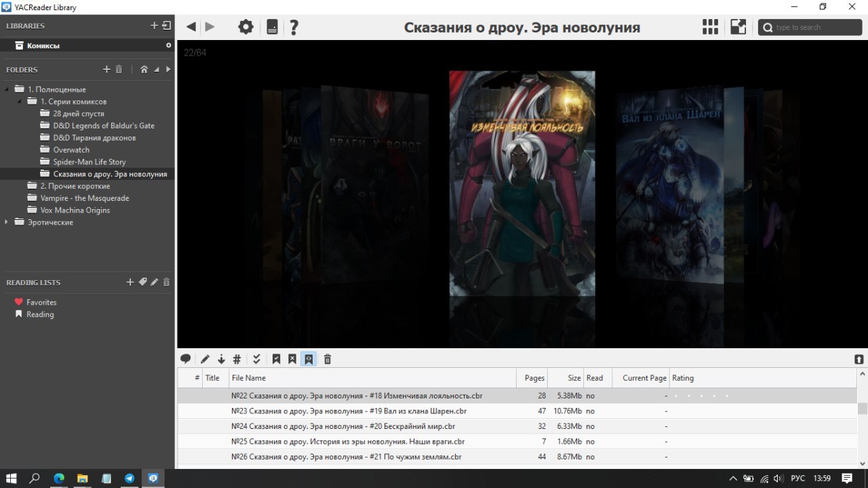This screenshot has height=488, width=868.
Task: Toggle fullscreen mode icon
Action: click(x=738, y=27)
